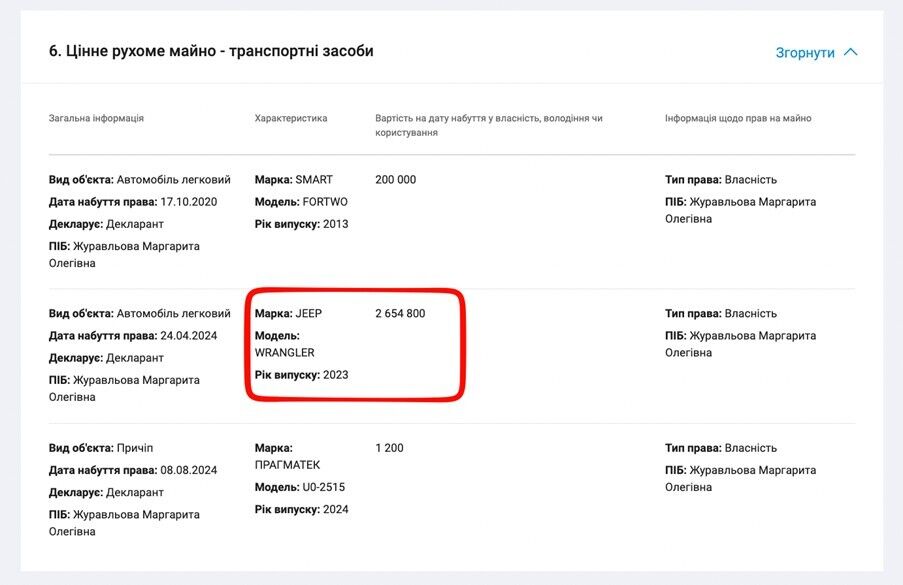The image size is (903, 585).
Task: Select Рік випуску: 2024 text
Action: [301, 510]
